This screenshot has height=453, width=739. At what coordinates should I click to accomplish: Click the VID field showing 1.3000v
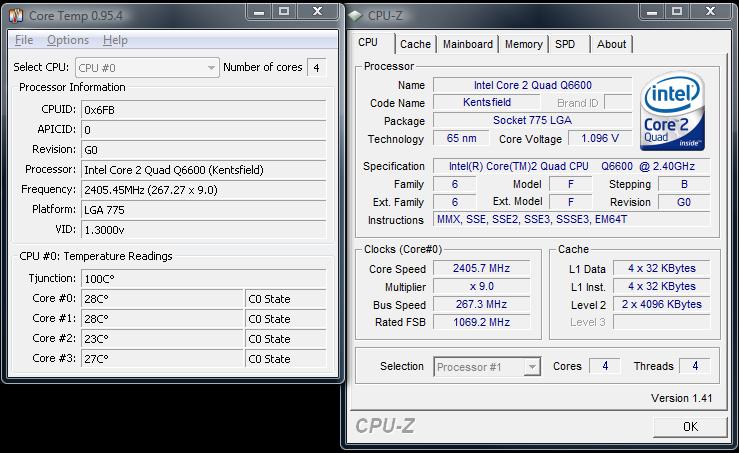204,230
